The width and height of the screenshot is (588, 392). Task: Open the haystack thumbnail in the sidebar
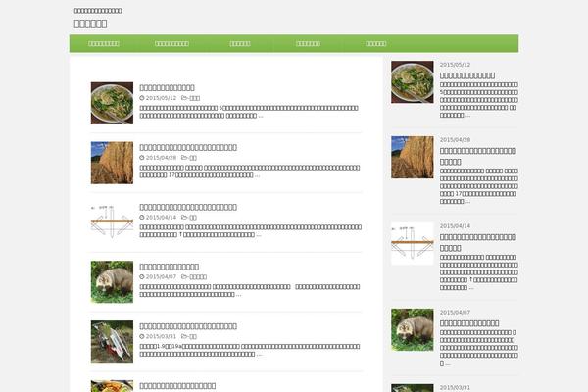tap(413, 157)
